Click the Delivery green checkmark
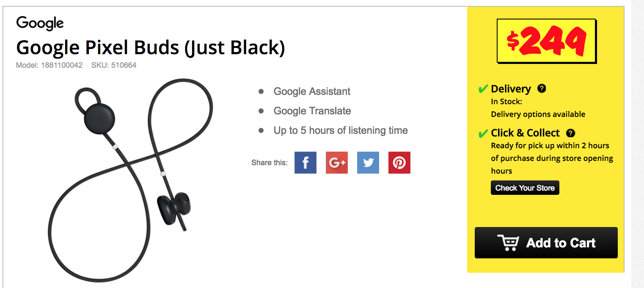This screenshot has height=288, width=644. click(x=483, y=89)
